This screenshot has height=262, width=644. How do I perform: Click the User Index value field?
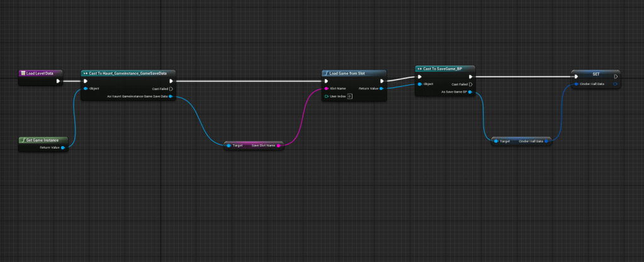point(349,96)
